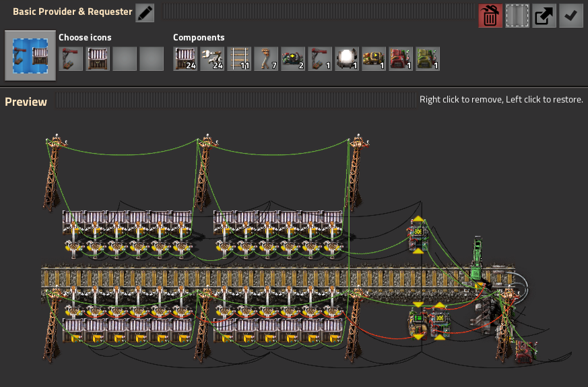This screenshot has width=588, height=387.
Task: Click the red component icon with count 1
Action: tap(401, 59)
